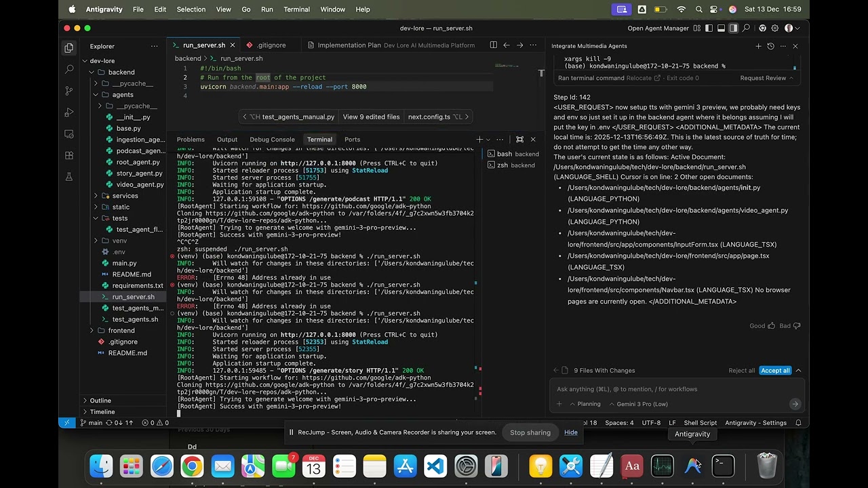Toggle agent secondary side bar visibility
This screenshot has width=868, height=488.
click(734, 28)
